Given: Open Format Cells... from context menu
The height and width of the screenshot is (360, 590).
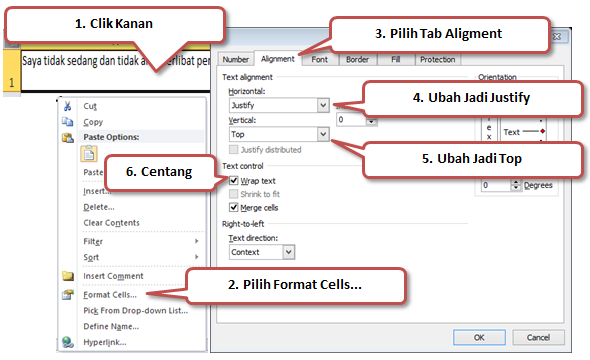Looking at the screenshot, I should point(110,295).
